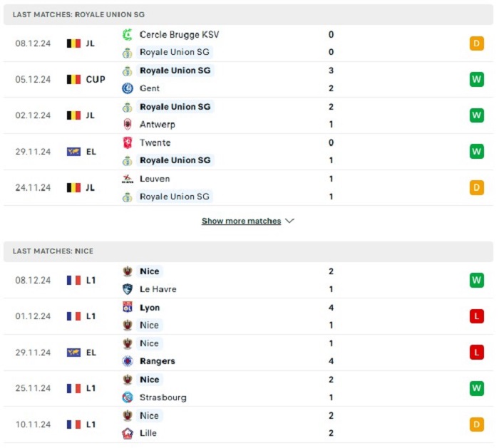Click the Lille club crest
499x448 pixels.
(x=128, y=433)
